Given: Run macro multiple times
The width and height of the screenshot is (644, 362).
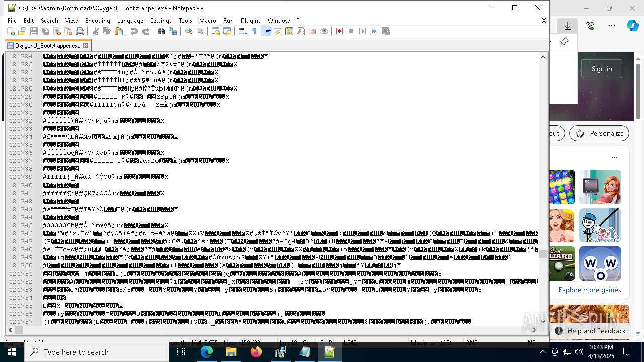Looking at the screenshot, I should 374,31.
